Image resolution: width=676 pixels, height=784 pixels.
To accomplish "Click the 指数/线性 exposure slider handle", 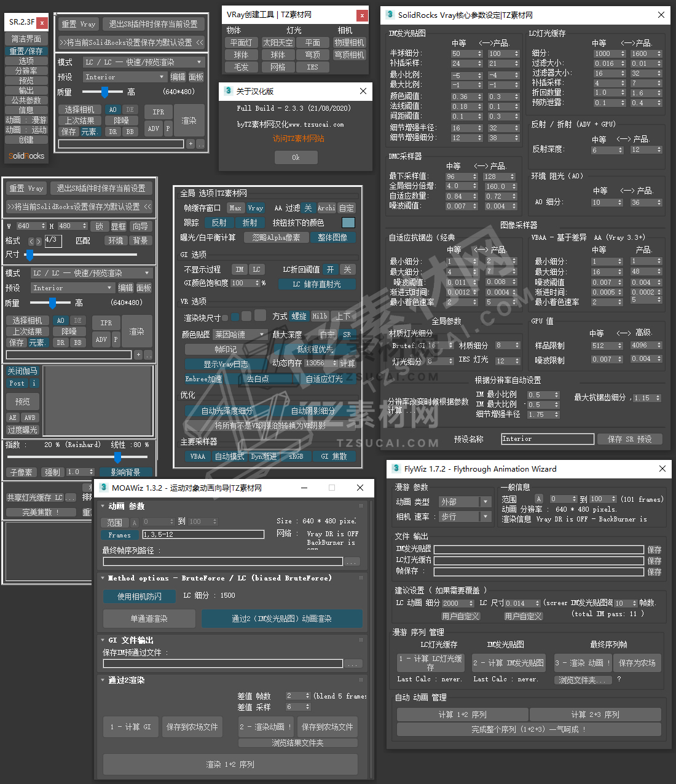I will [117, 457].
